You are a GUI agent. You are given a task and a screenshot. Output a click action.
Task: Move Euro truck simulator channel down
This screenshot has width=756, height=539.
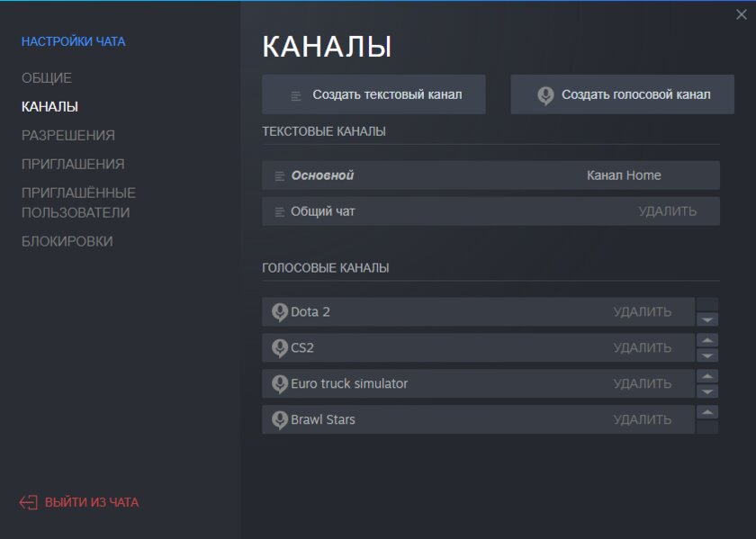[707, 391]
